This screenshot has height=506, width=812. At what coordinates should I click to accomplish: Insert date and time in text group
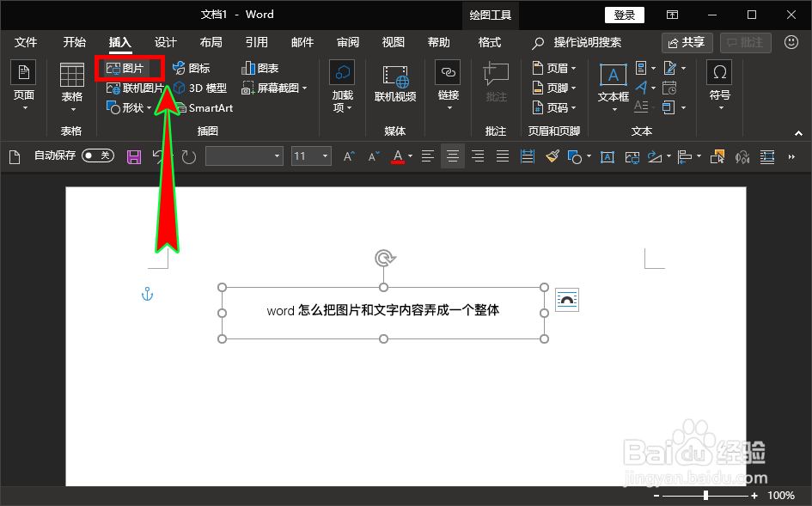pos(669,88)
